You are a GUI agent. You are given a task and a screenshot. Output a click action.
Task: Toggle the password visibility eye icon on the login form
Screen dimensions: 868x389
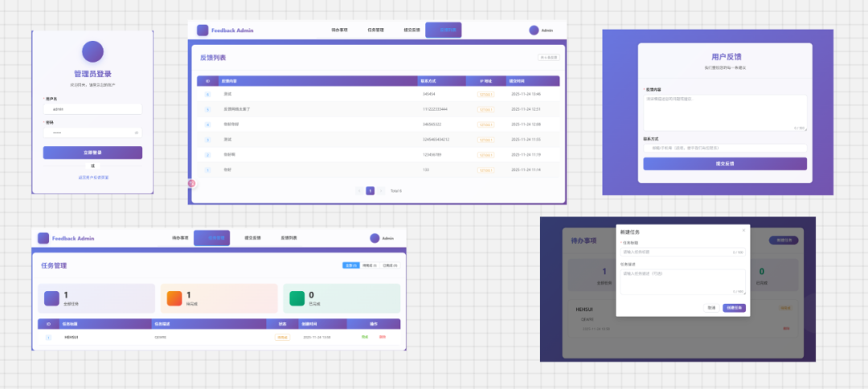coord(136,133)
